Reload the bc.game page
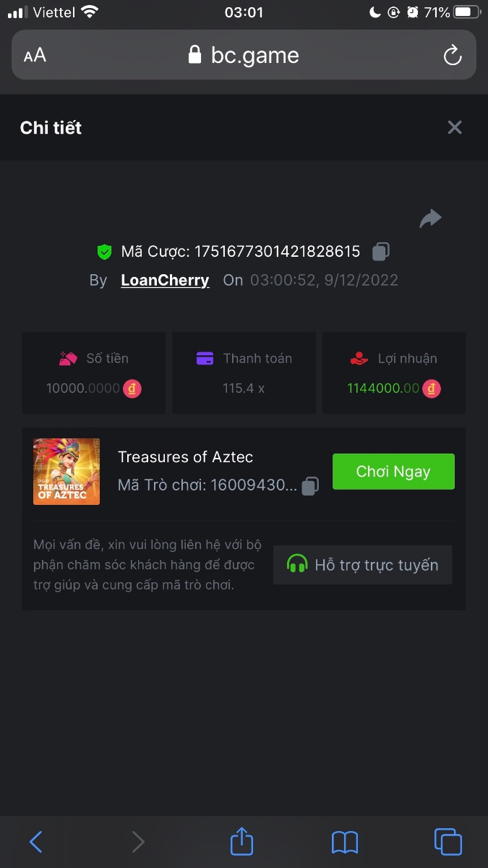Viewport: 488px width, 868px height. [453, 55]
